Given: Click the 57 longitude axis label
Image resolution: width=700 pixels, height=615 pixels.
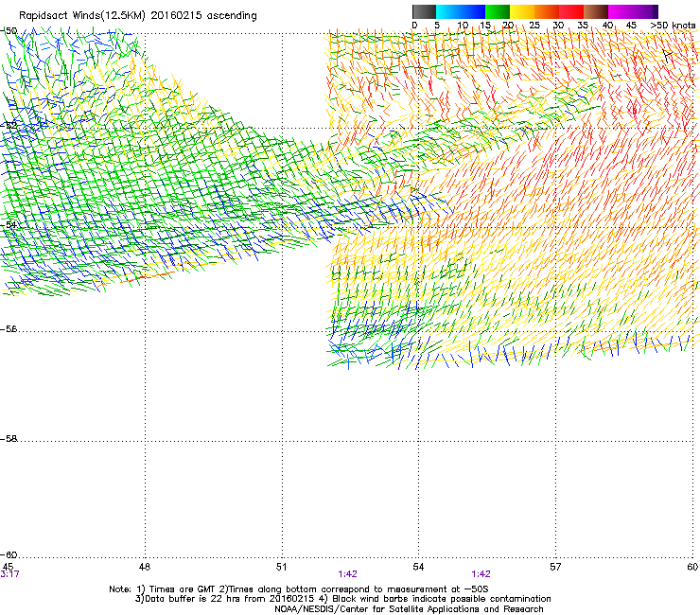Looking at the screenshot, I should tap(555, 567).
